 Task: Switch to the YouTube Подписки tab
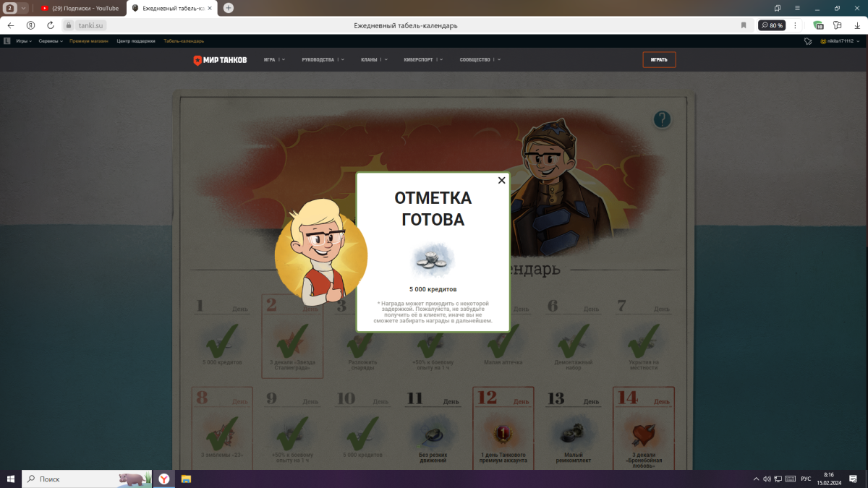tap(80, 8)
